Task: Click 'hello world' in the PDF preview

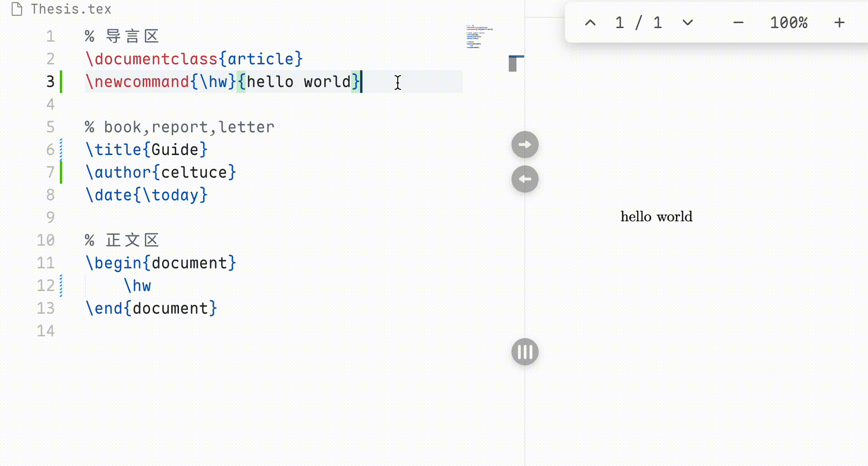Action: 656,216
